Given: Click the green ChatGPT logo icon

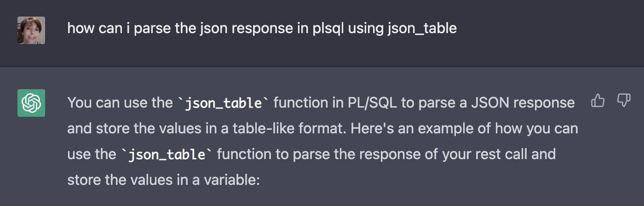Looking at the screenshot, I should tap(31, 103).
